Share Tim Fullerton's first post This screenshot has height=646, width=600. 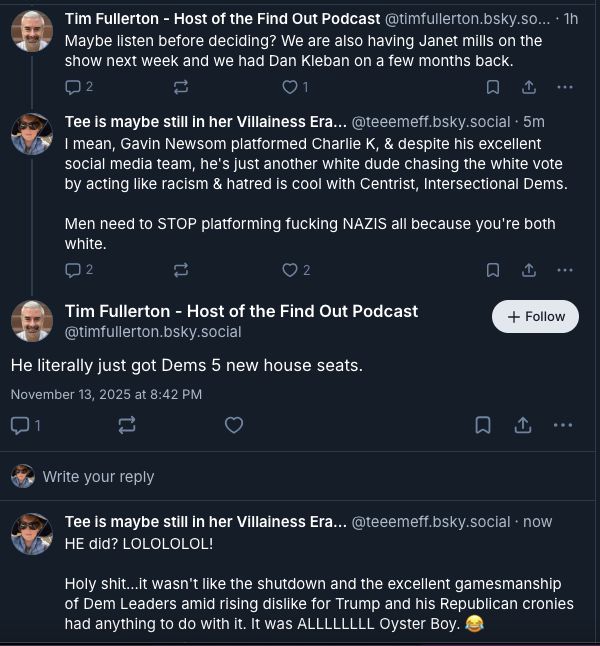coord(529,87)
